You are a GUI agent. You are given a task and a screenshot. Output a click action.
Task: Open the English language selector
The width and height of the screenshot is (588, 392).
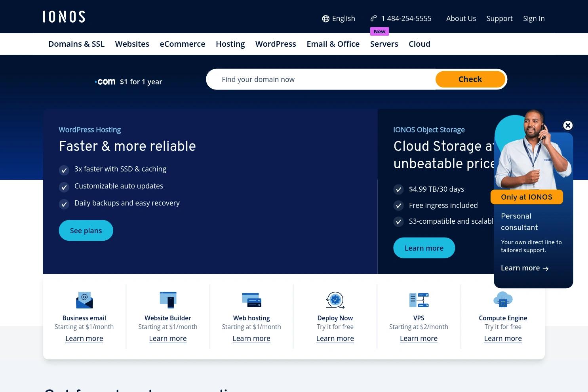click(x=339, y=19)
